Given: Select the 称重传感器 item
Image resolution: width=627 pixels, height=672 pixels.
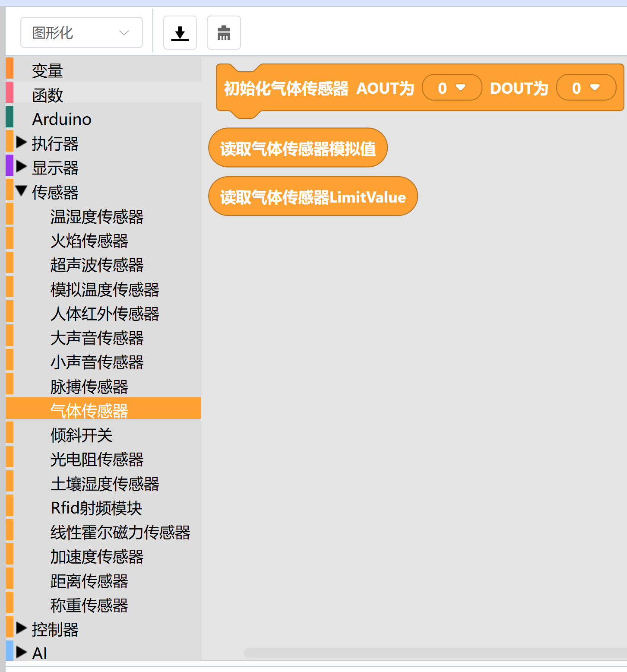Looking at the screenshot, I should 89,605.
